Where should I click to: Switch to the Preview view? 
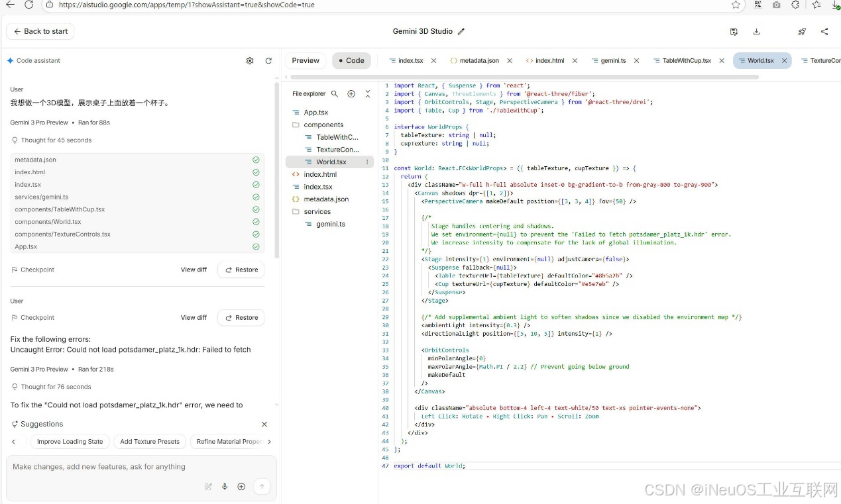click(x=306, y=60)
